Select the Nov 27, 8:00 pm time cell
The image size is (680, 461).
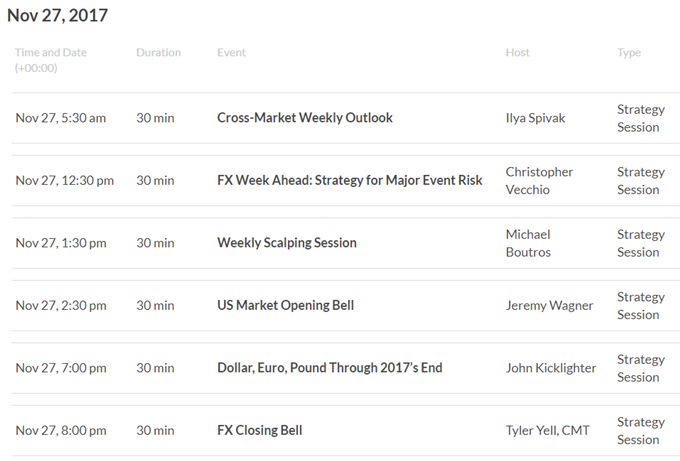pos(61,430)
